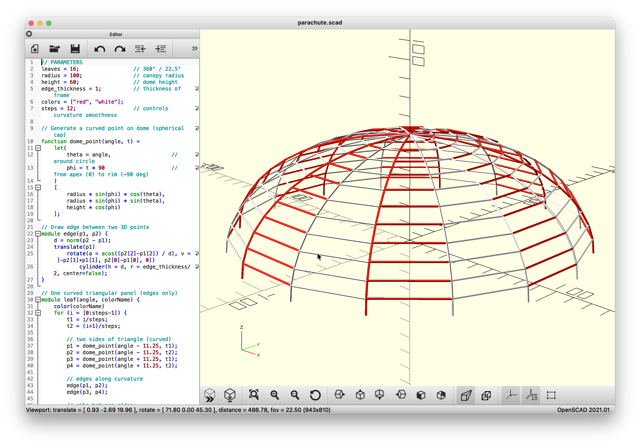Click the 'steps = 12;' line

point(58,108)
